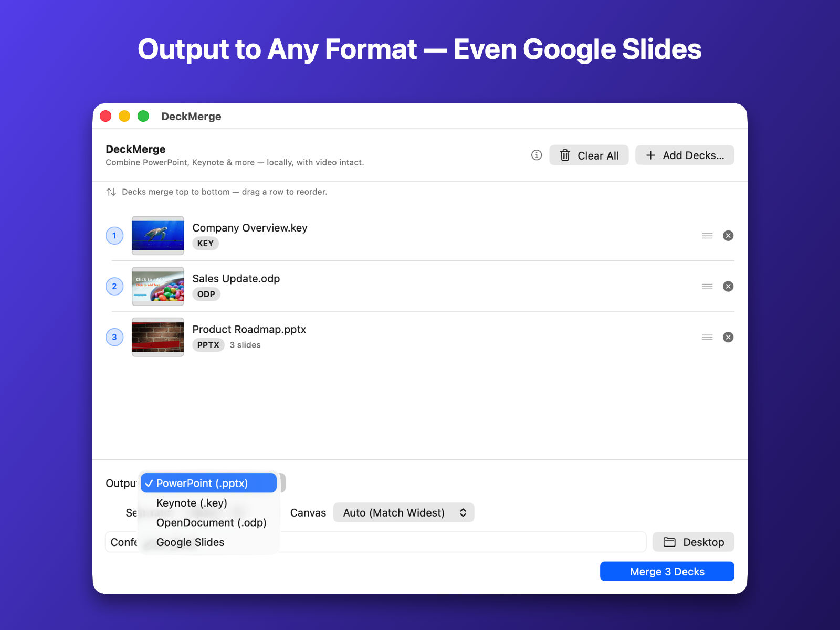The height and width of the screenshot is (630, 840).
Task: Open the Canvas Auto (Match Widest) dropdown
Action: (403, 512)
